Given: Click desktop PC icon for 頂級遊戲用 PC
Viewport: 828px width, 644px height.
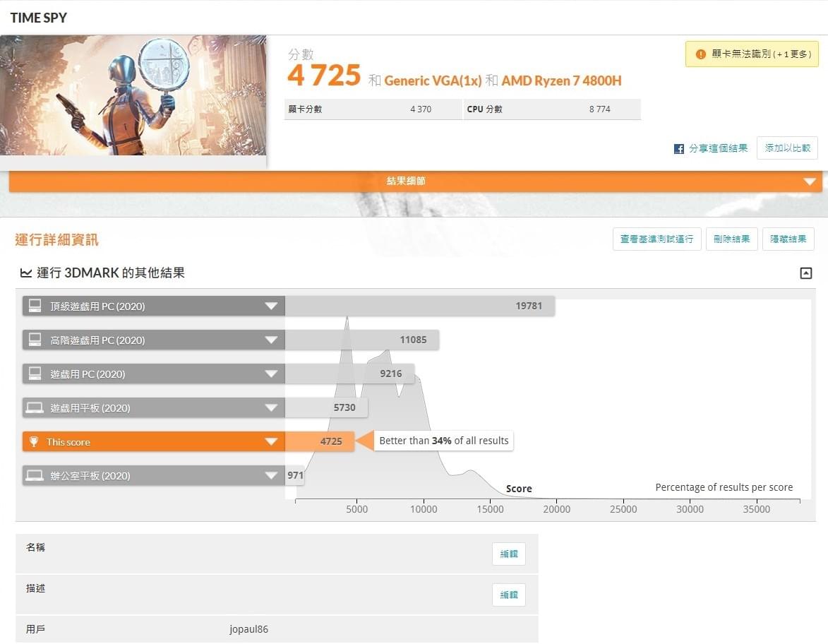Looking at the screenshot, I should [35, 306].
